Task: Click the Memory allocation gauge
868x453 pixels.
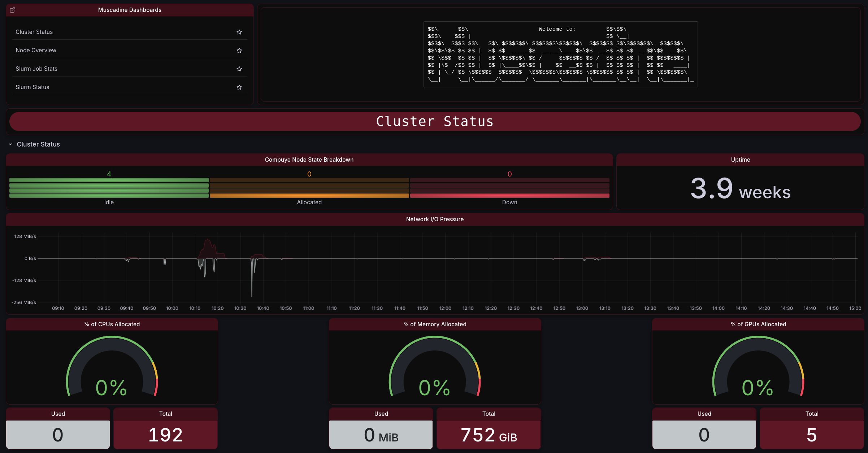Action: pyautogui.click(x=435, y=366)
